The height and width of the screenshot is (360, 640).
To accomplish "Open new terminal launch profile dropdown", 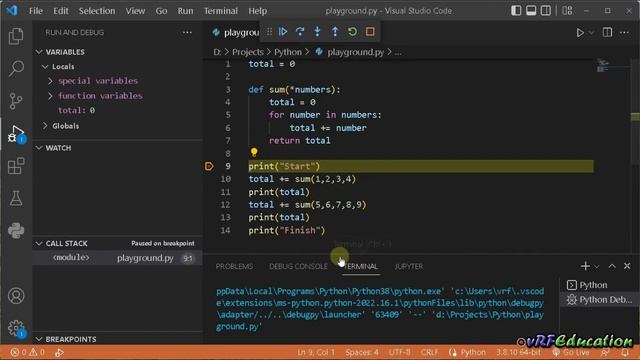I will pos(596,267).
